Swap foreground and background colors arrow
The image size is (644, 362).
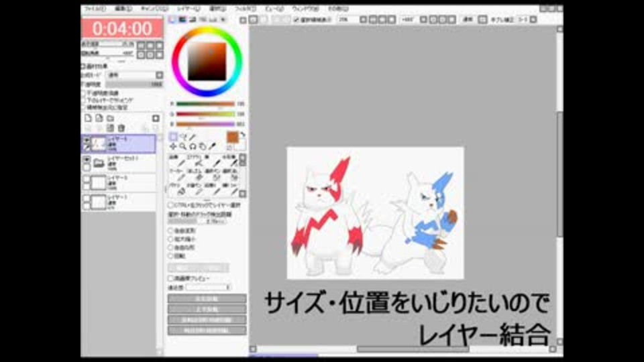(242, 135)
